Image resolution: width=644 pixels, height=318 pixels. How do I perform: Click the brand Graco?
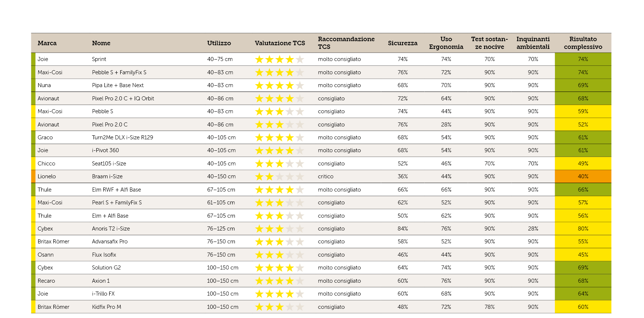pos(45,137)
